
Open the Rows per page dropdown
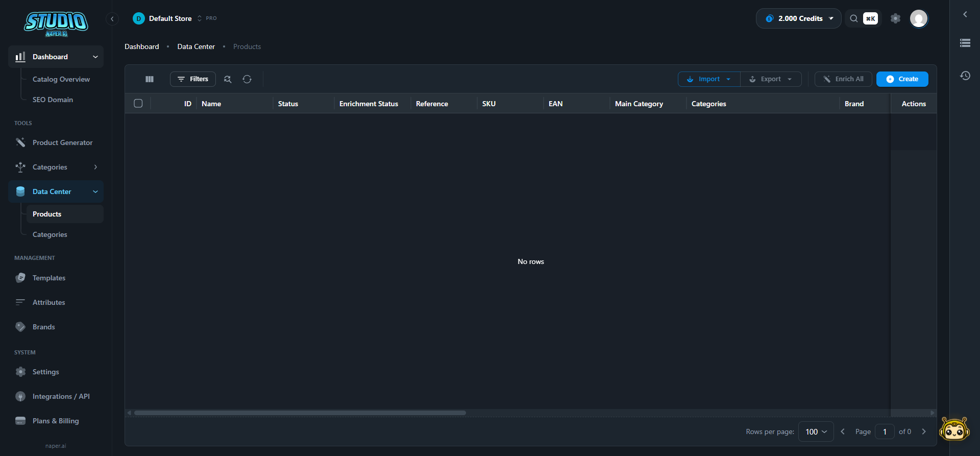(x=816, y=431)
